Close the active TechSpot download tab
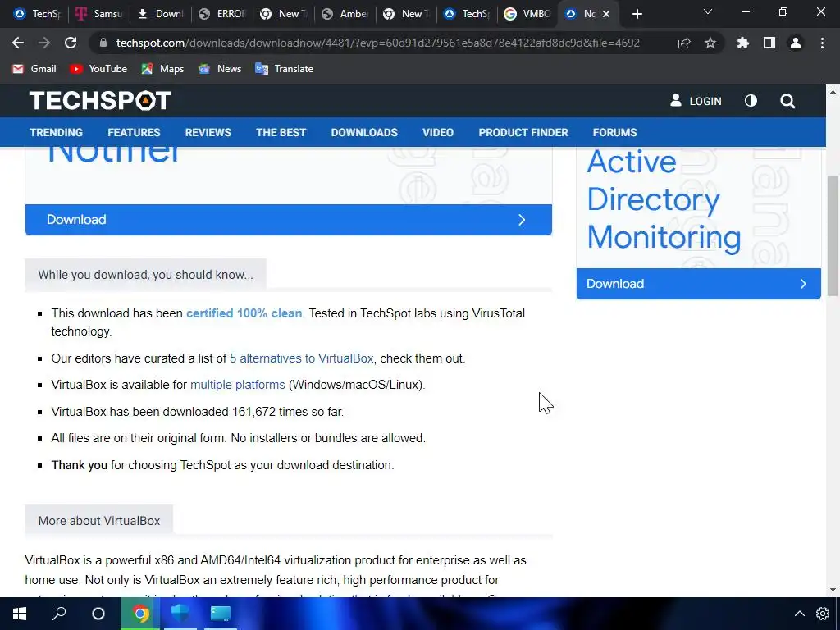This screenshot has height=630, width=840. [606, 14]
